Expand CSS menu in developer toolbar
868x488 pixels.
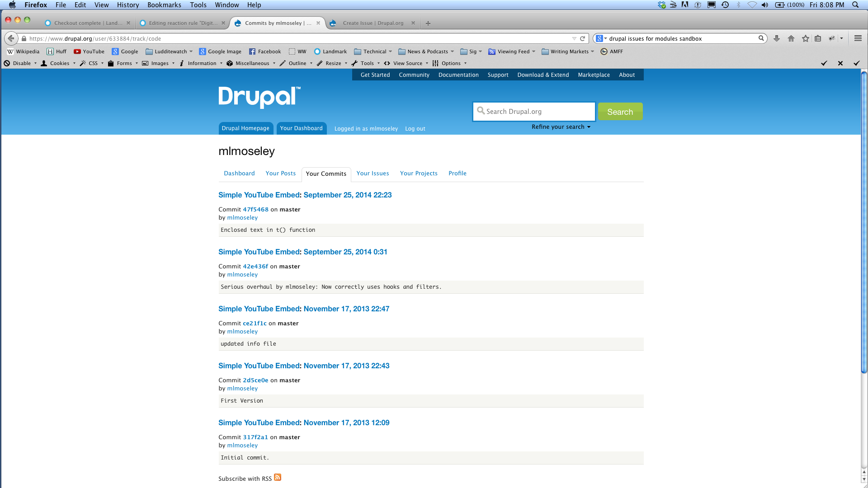click(x=92, y=63)
